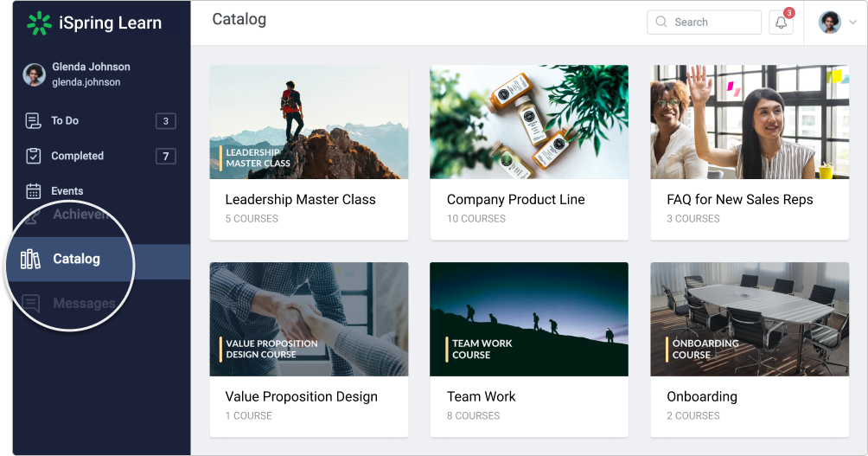
Task: Click the search magnifier icon
Action: coord(661,22)
